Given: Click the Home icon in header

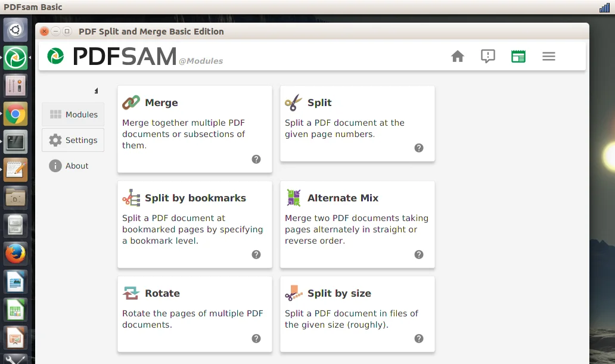Looking at the screenshot, I should 458,57.
